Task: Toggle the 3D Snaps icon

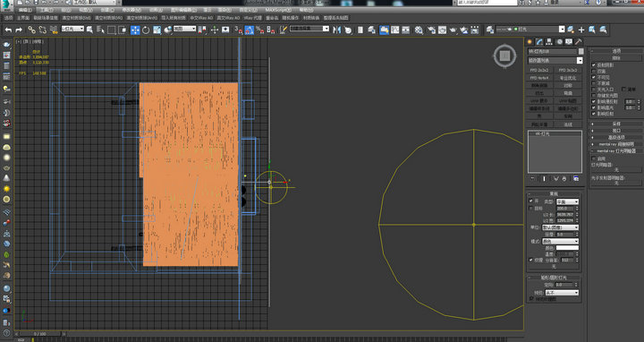Action: [x=239, y=30]
